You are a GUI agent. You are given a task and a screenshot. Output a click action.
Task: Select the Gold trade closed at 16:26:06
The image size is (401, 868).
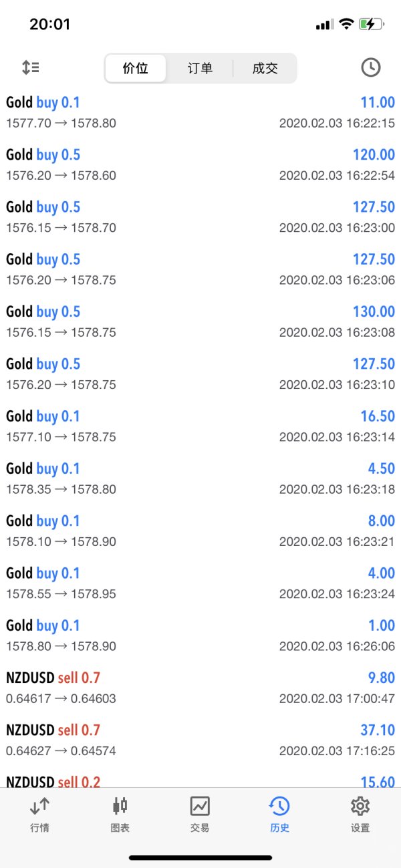200,635
